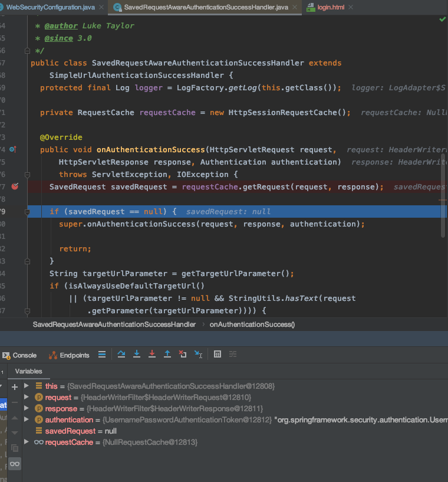Screen dimensions: 448x482
Task: Click onAuthenticationSuccess() in the breadcrumb bar
Action: click(x=252, y=324)
